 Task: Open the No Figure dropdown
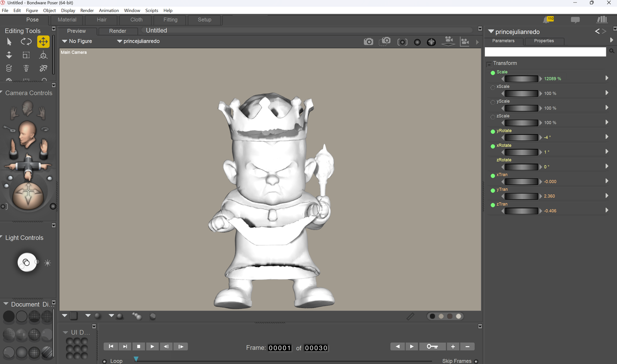point(77,41)
